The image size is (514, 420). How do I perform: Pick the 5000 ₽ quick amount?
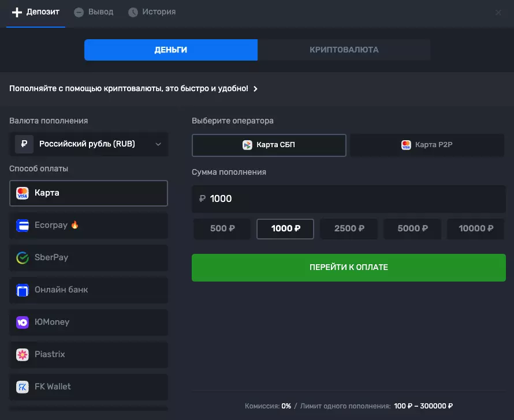412,228
